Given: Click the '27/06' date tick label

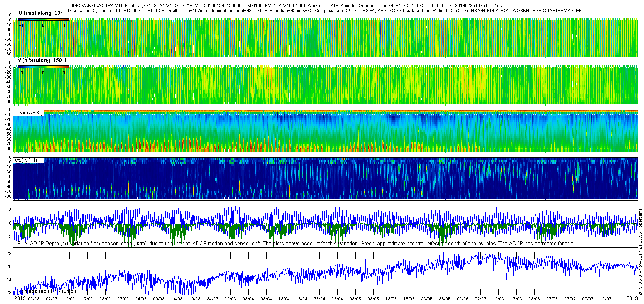Looking at the screenshot, I should click(552, 299).
